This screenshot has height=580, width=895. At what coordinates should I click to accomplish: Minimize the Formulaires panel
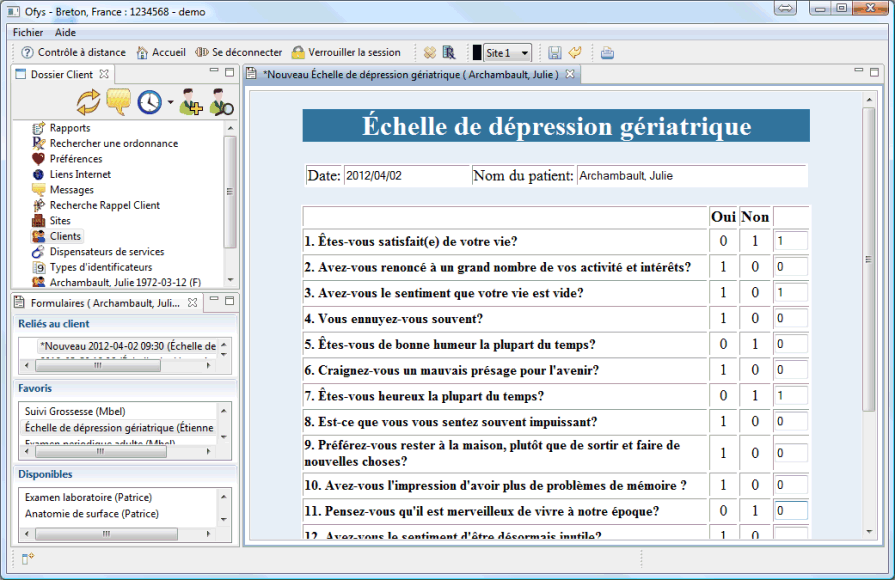point(214,300)
